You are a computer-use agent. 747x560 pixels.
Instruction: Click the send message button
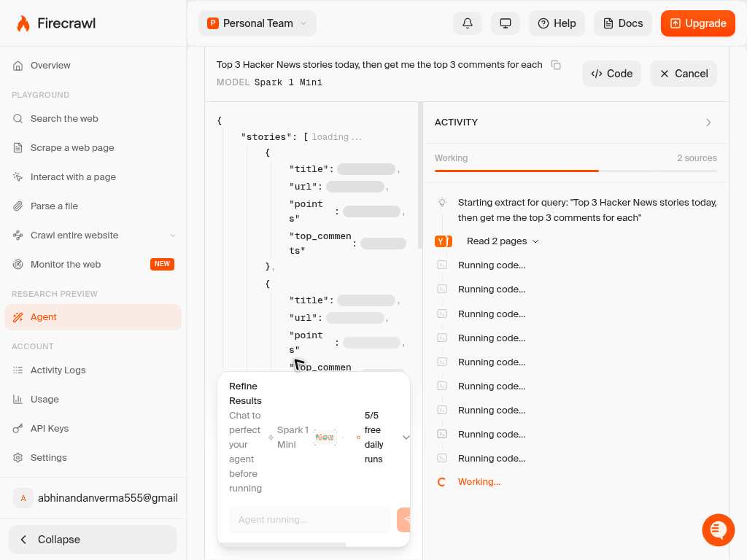click(x=404, y=519)
